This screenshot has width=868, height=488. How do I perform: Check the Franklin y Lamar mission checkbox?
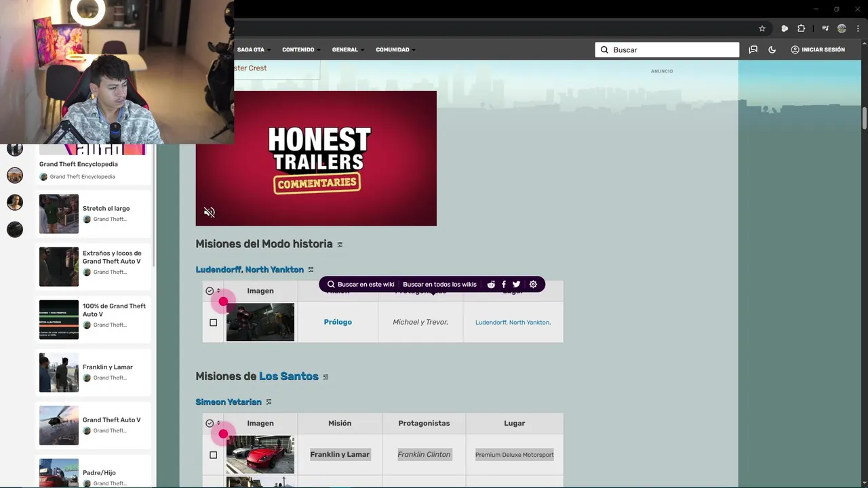[213, 455]
